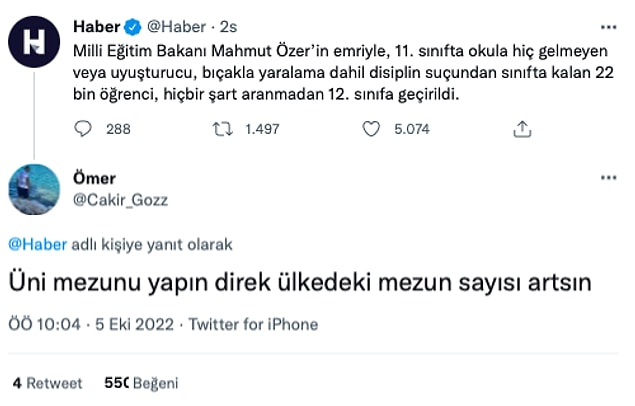
Task: Click the Ömer display name
Action: (96, 178)
